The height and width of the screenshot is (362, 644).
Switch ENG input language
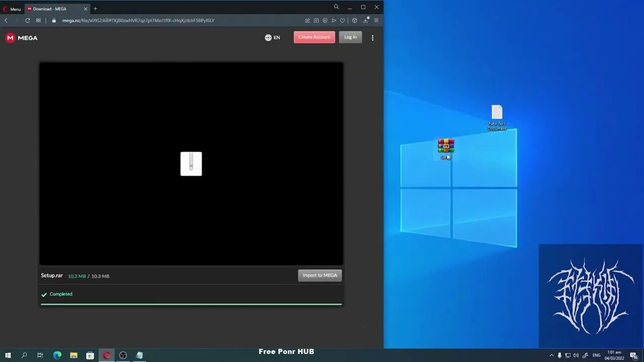tap(596, 355)
